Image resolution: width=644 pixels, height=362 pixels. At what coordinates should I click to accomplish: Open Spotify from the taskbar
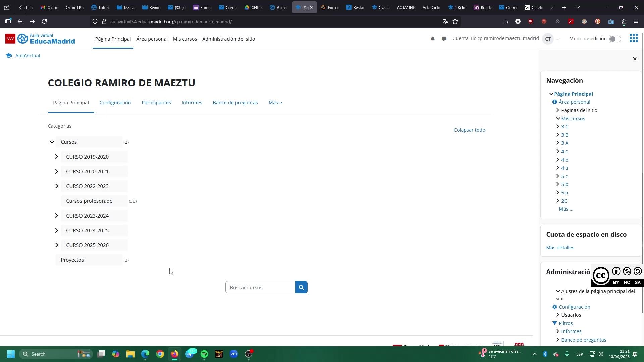(x=204, y=354)
